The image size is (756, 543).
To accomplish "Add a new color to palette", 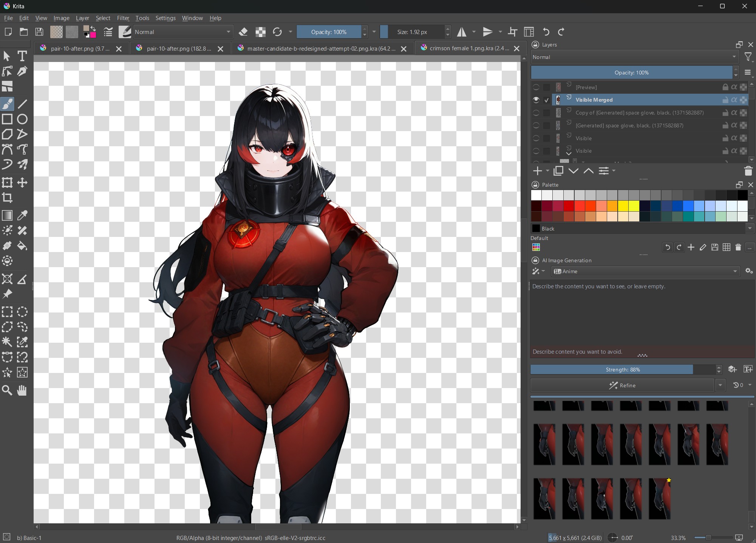I will coord(691,248).
